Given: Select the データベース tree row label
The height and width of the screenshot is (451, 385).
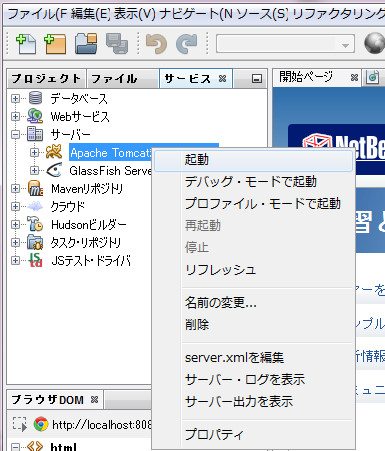Looking at the screenshot, I should click(79, 98).
